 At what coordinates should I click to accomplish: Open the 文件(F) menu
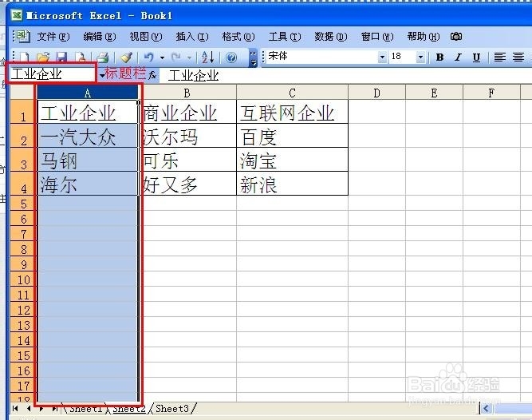[53, 36]
